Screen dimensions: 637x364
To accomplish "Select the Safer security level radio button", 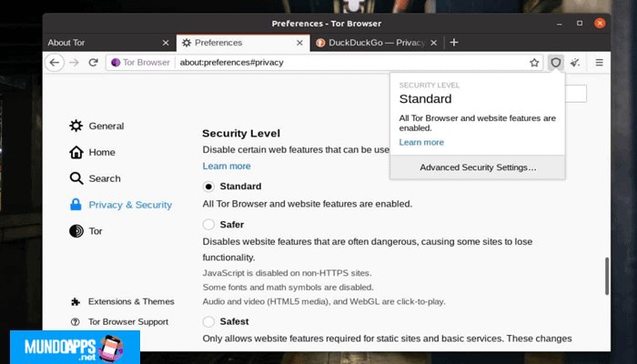I will (208, 224).
